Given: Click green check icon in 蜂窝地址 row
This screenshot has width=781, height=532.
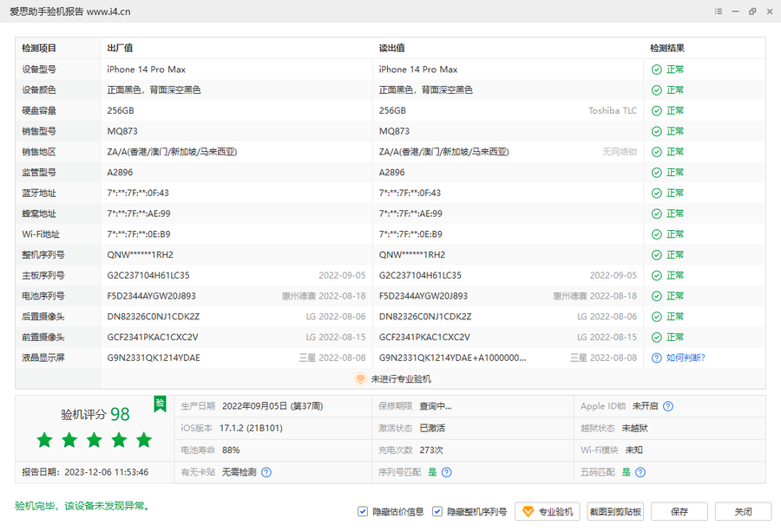Looking at the screenshot, I should click(657, 213).
